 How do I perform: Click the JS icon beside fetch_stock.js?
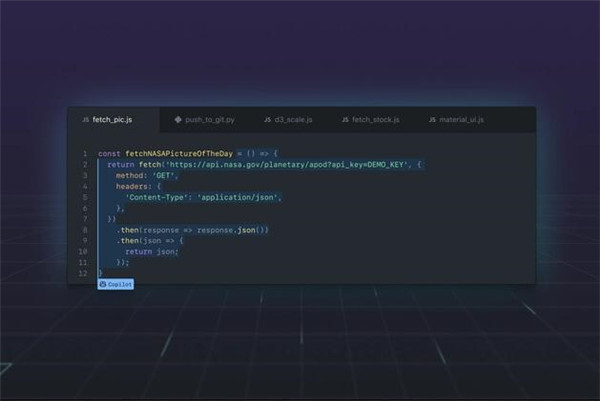tap(345, 120)
